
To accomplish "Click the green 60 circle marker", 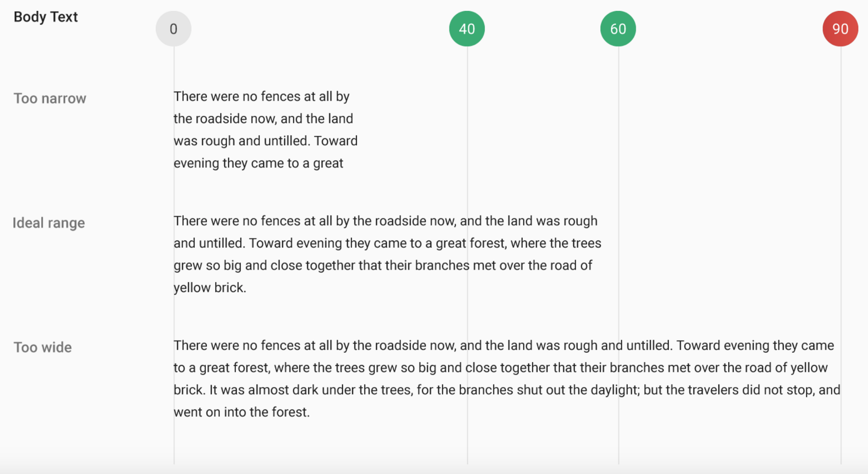I will pos(618,29).
